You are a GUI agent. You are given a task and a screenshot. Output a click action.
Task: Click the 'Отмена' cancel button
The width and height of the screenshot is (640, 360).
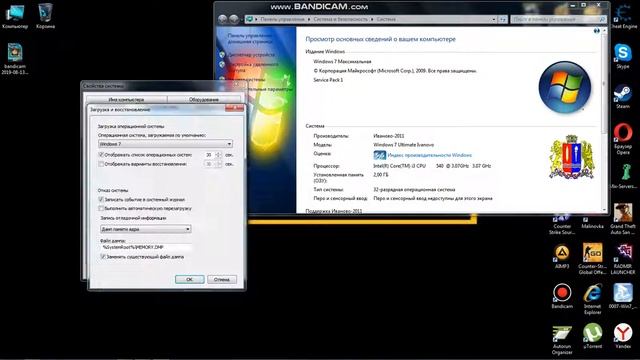[222, 280]
